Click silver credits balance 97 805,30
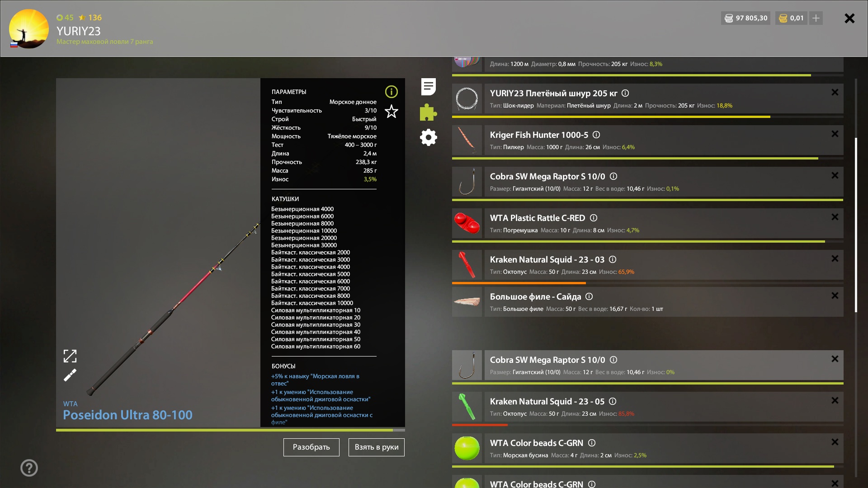Viewport: 868px width, 488px height. click(745, 18)
